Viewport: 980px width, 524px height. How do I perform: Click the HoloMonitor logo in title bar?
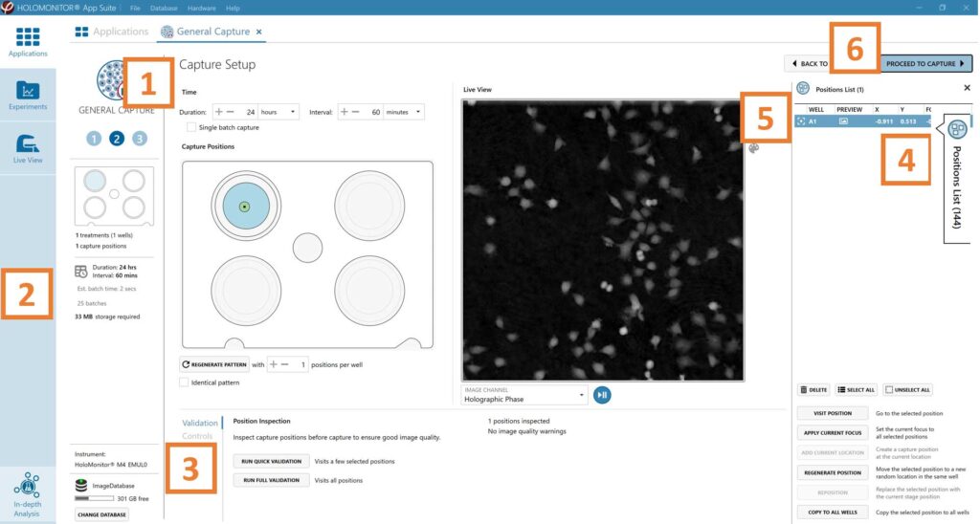pyautogui.click(x=7, y=8)
